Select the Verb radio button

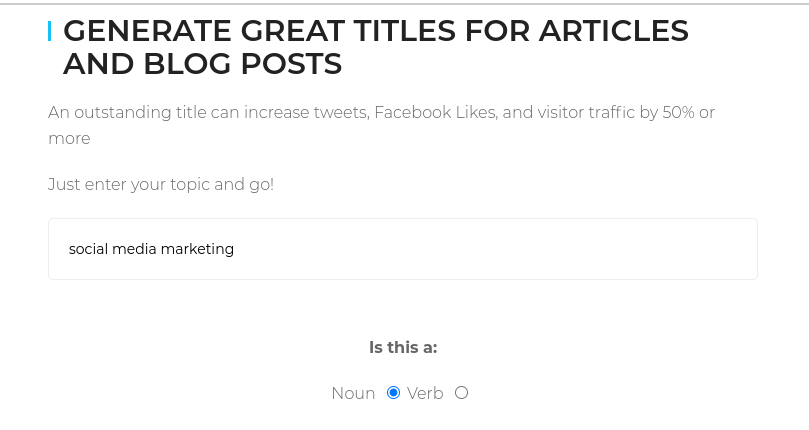tap(461, 393)
